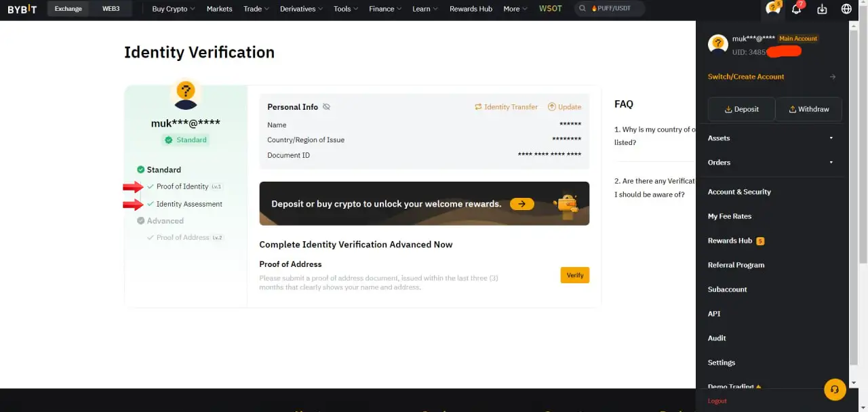Viewport: 868px width, 412px height.
Task: Click the green Standard badge
Action: [185, 140]
